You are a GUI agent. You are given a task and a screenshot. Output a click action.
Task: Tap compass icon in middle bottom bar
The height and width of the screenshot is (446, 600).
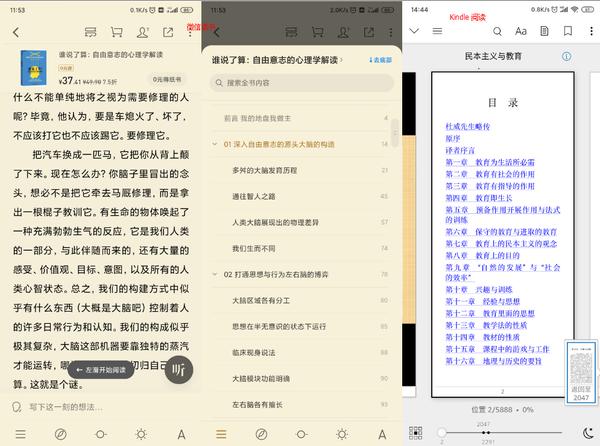tap(261, 434)
